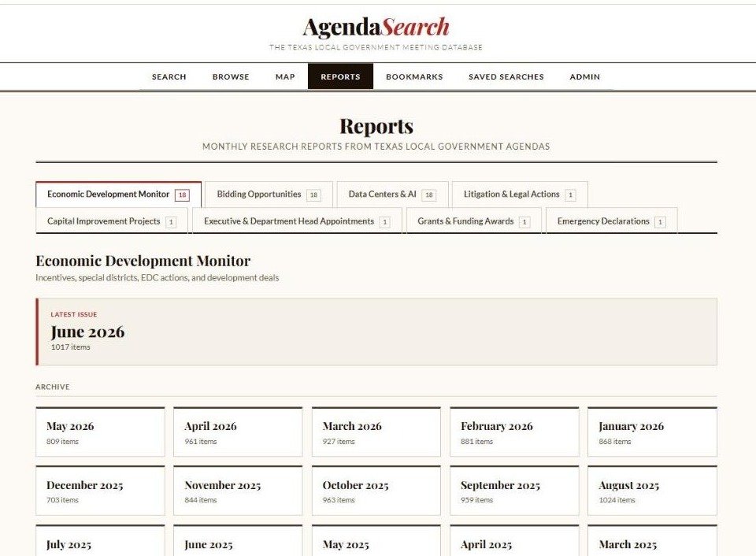Open the Bookmarks nav item
756x556 pixels.
coord(414,76)
